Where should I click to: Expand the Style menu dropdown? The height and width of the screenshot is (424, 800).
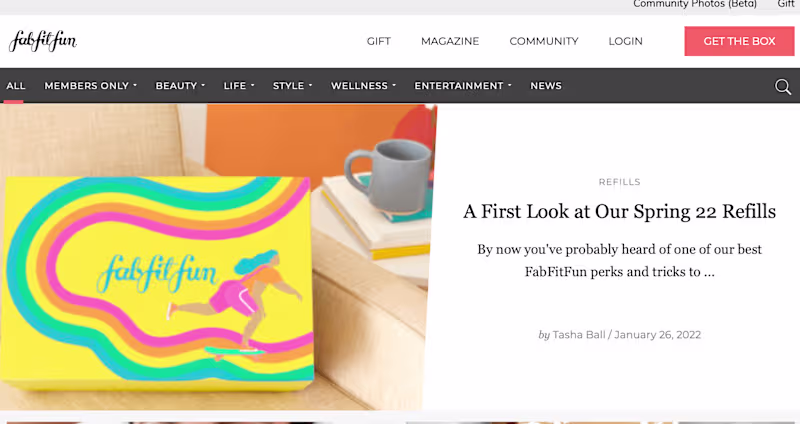tap(292, 86)
